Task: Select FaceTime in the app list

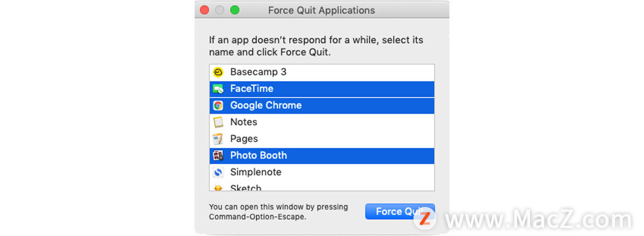Action: pyautogui.click(x=322, y=89)
